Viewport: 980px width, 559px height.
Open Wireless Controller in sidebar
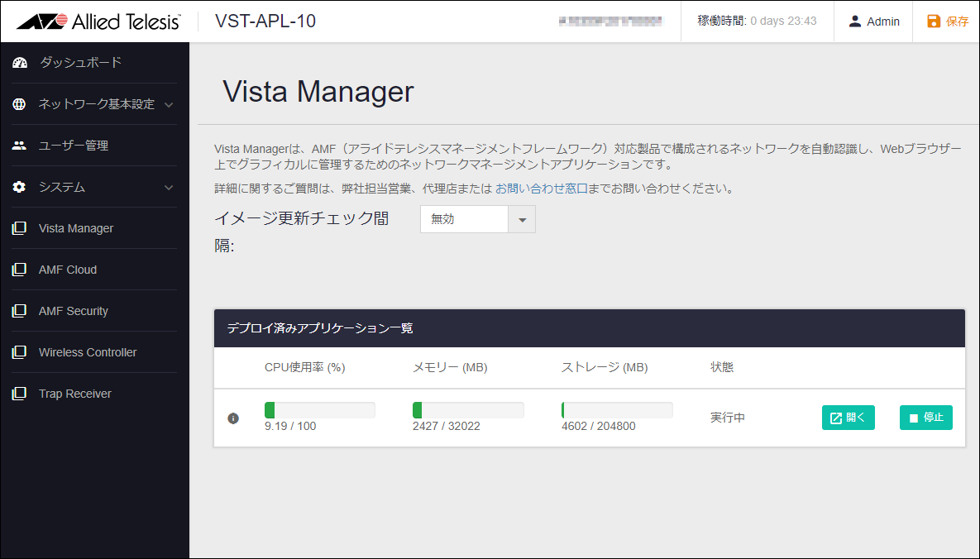point(88,352)
